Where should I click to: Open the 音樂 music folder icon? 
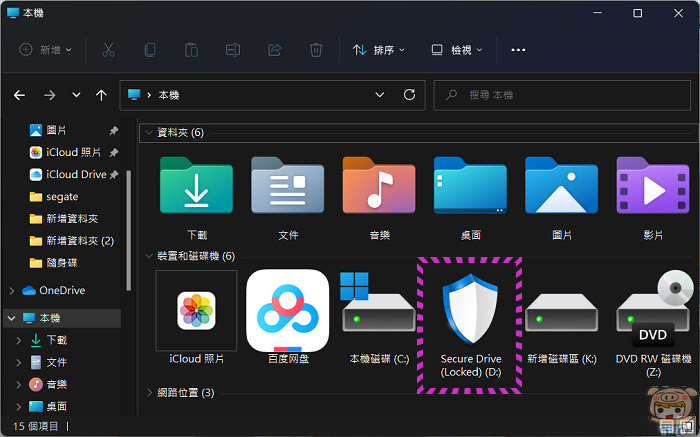point(379,185)
